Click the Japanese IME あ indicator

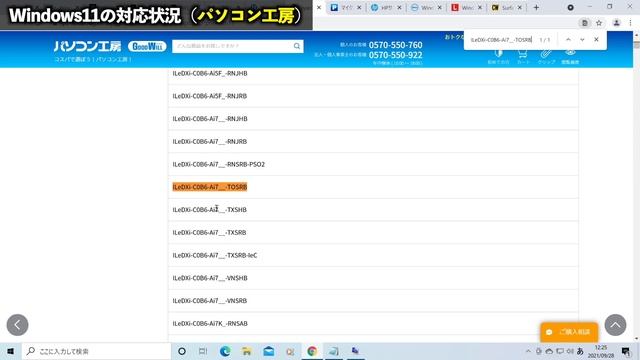click(x=580, y=351)
